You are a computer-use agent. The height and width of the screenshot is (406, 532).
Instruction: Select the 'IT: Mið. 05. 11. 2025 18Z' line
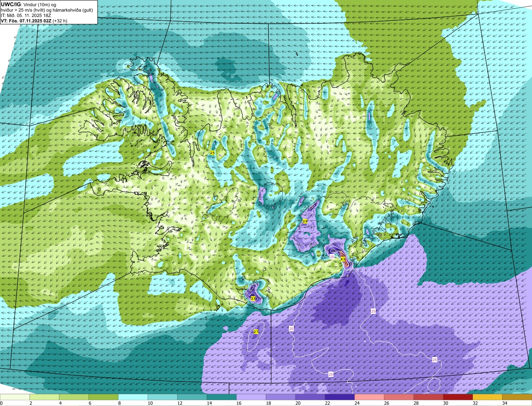pos(26,15)
